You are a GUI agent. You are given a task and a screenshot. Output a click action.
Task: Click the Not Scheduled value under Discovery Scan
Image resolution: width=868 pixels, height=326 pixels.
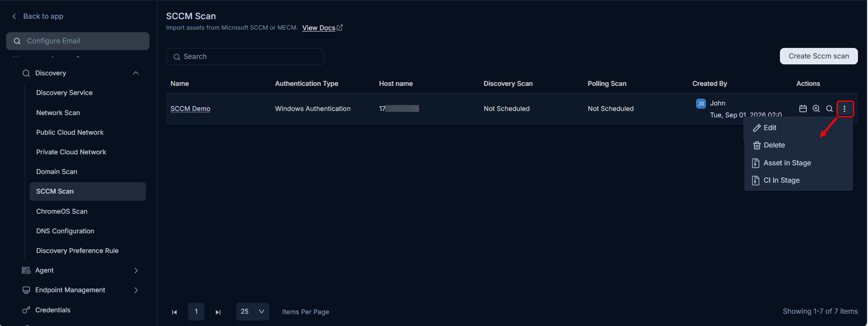pos(507,109)
